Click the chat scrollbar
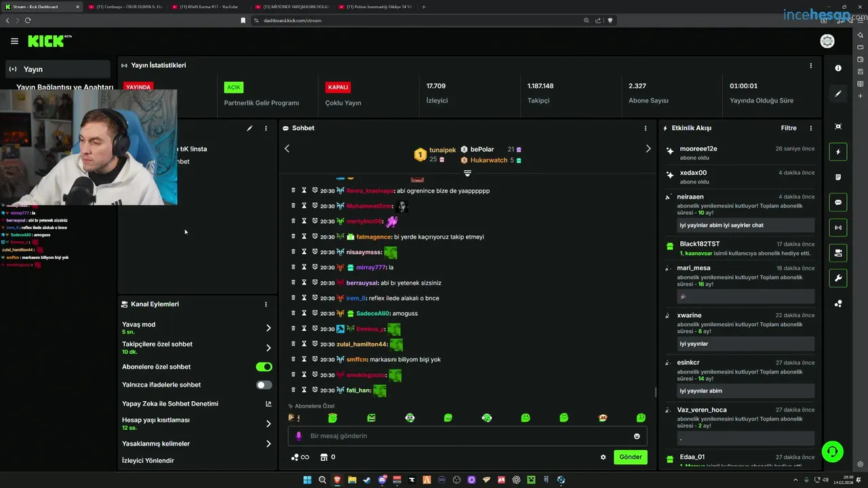 click(x=655, y=392)
